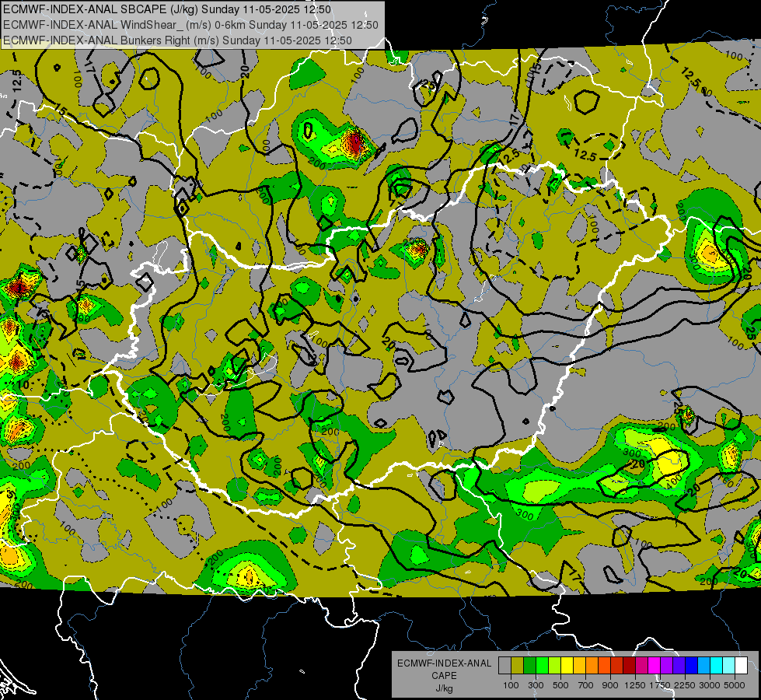The height and width of the screenshot is (700, 761).
Task: Click the cyan legend swatch
Action: pos(717,666)
